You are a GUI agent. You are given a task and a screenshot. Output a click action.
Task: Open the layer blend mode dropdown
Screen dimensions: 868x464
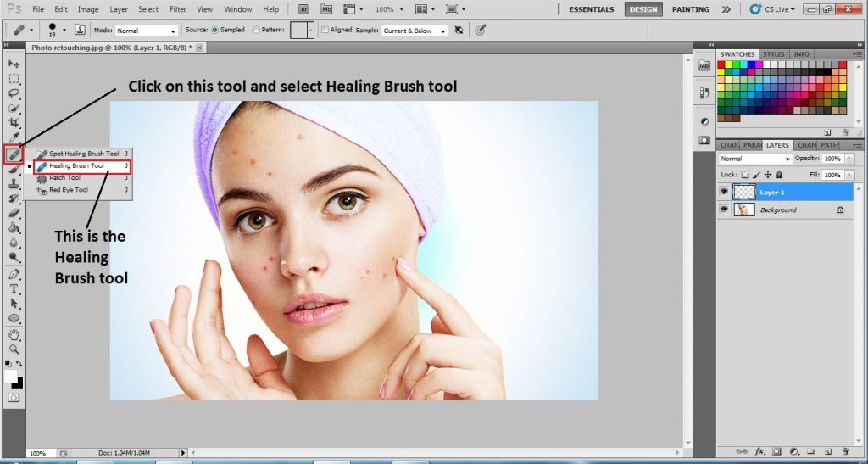[x=755, y=159]
